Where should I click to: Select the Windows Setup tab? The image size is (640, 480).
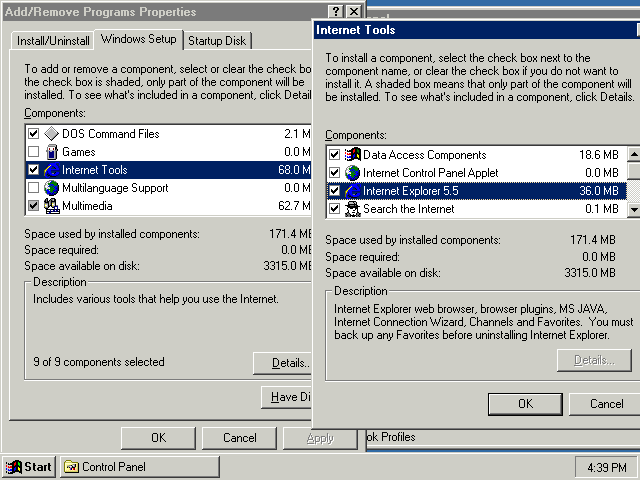pos(139,39)
